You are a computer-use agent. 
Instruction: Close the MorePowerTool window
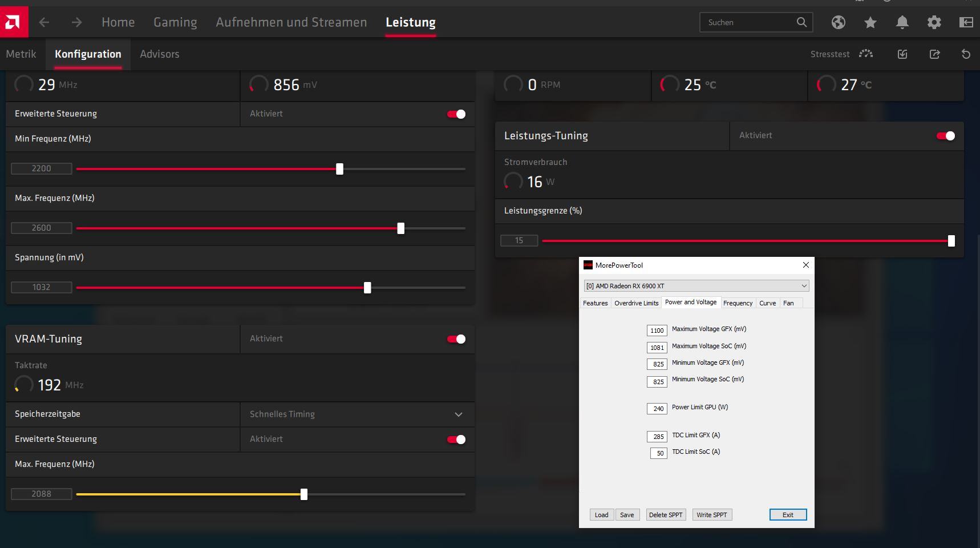tap(805, 265)
